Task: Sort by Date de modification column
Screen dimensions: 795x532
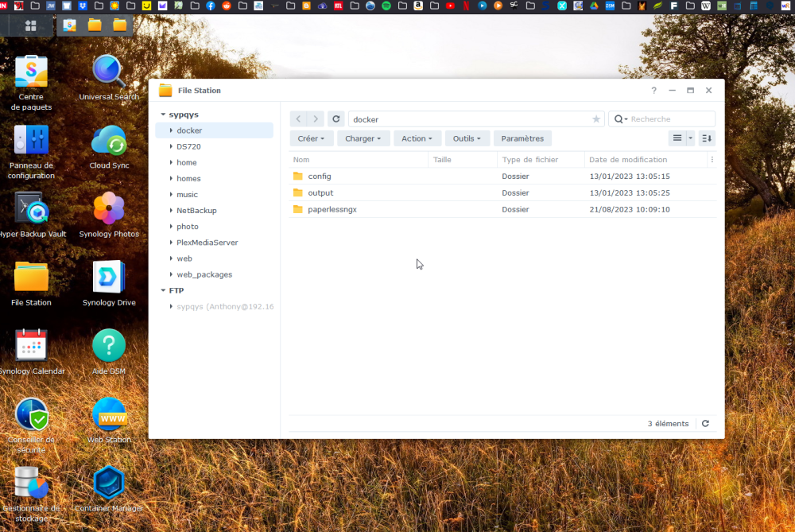Action: click(x=646, y=159)
